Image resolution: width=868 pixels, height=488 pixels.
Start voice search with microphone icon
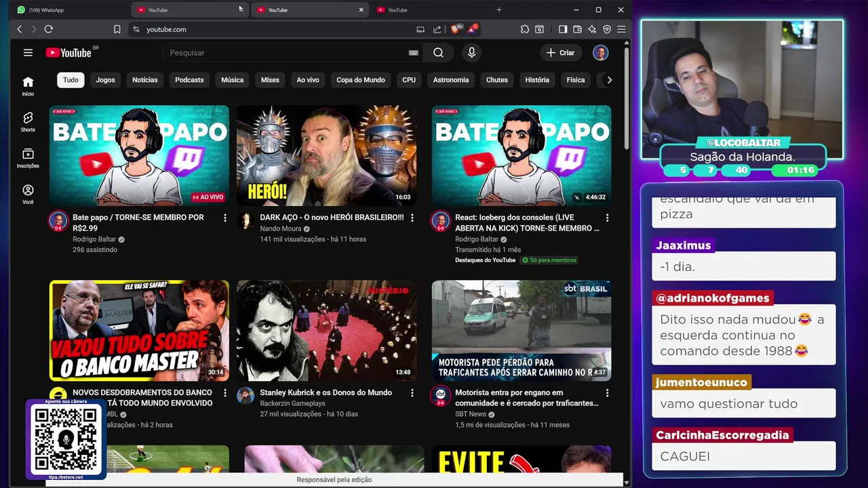(x=471, y=53)
